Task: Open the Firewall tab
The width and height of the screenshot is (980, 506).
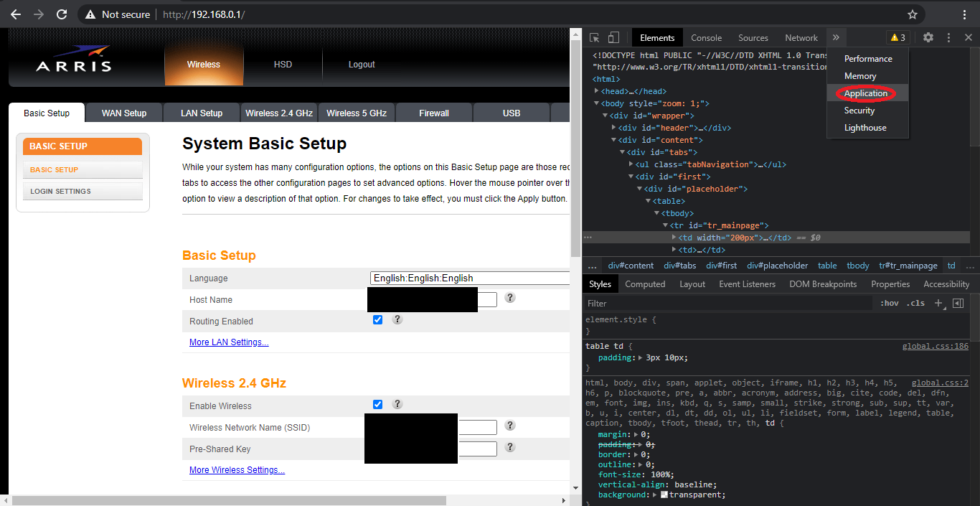Action: point(434,113)
